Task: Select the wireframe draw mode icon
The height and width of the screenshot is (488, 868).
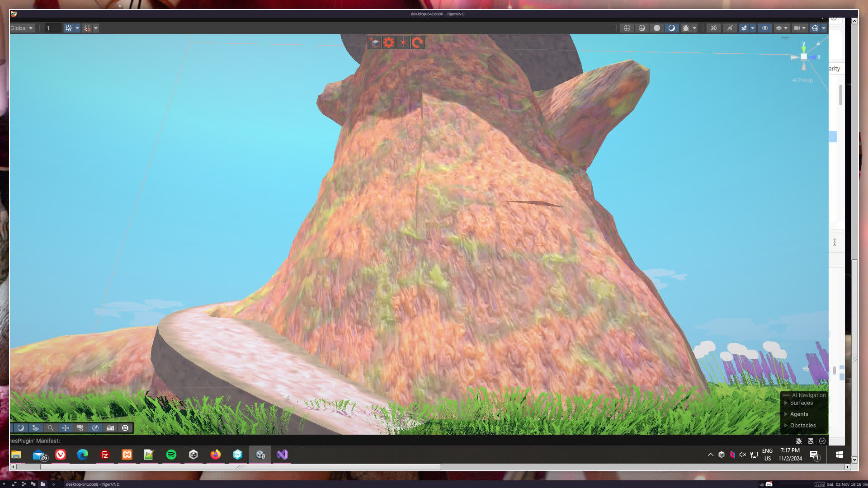Action: click(627, 28)
